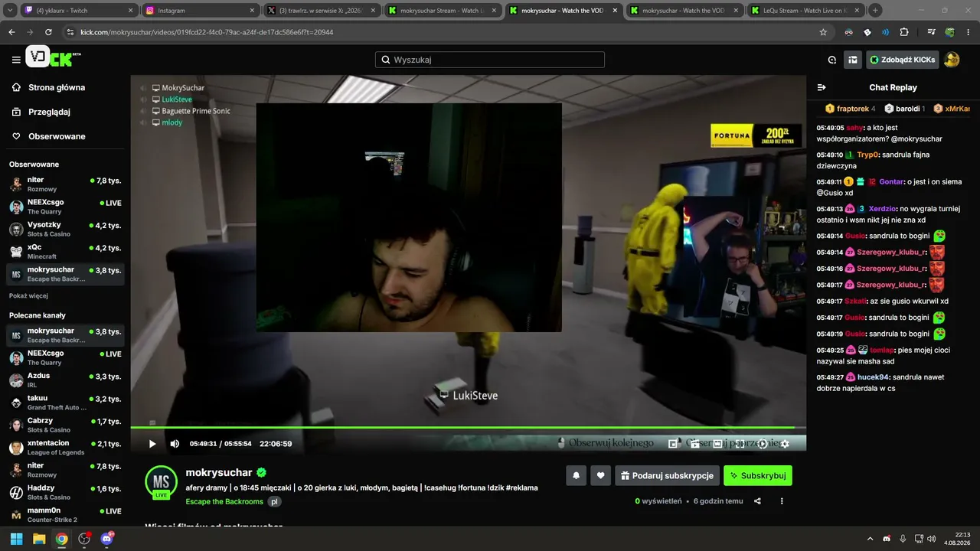
Task: Mute the video player volume
Action: [175, 444]
